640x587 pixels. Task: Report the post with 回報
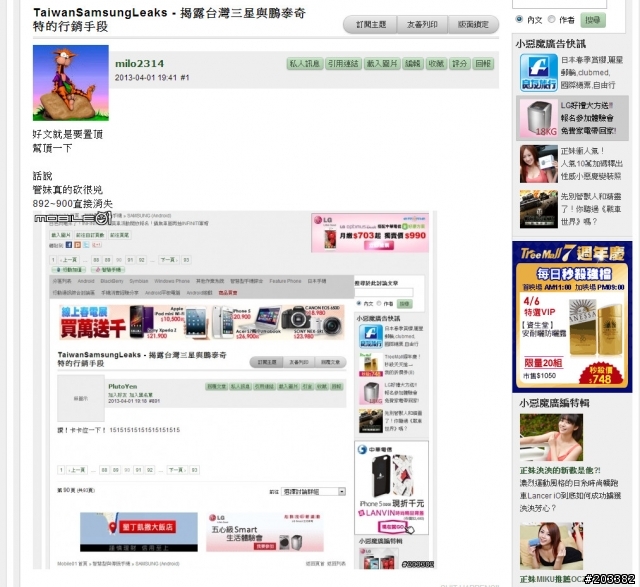483,64
